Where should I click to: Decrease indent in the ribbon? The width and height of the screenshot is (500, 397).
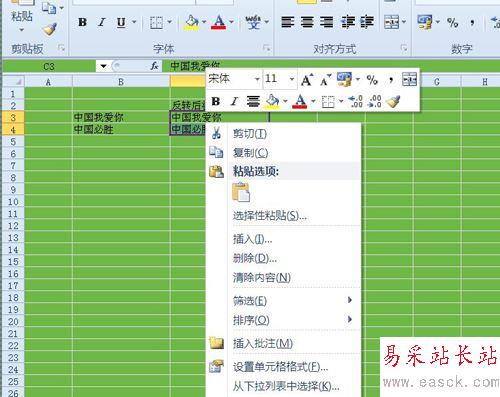click(347, 22)
